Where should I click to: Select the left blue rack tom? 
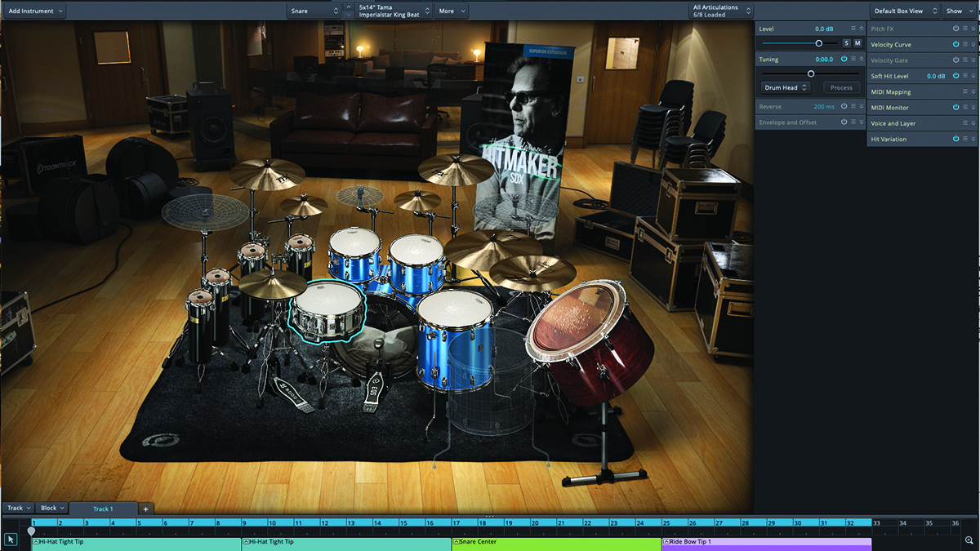coord(354,253)
